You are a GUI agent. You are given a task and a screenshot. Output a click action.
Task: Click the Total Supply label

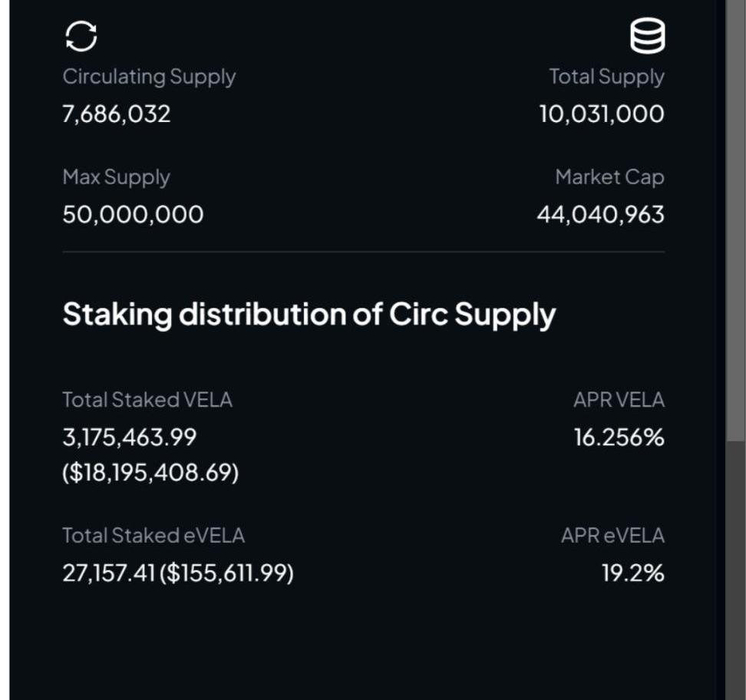[606, 77]
